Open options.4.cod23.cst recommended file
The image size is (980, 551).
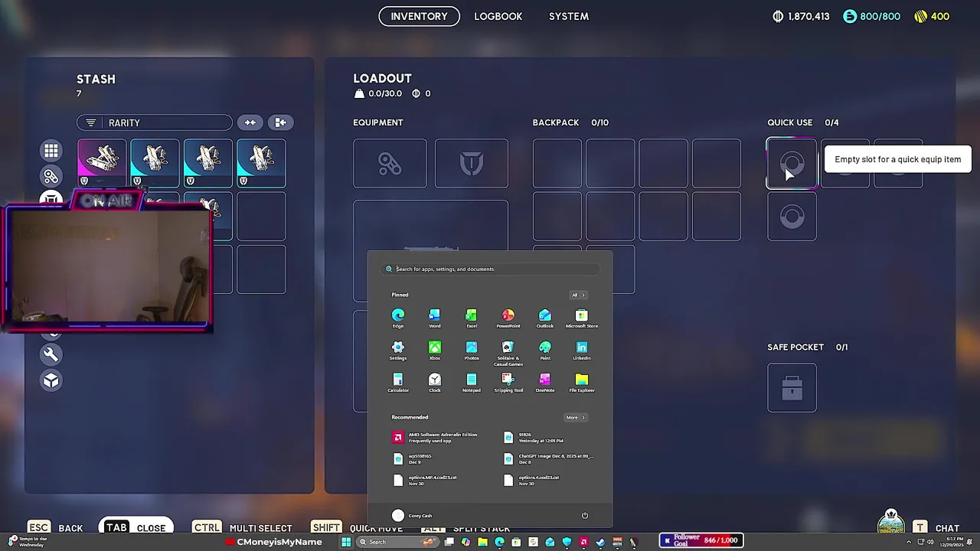point(532,480)
